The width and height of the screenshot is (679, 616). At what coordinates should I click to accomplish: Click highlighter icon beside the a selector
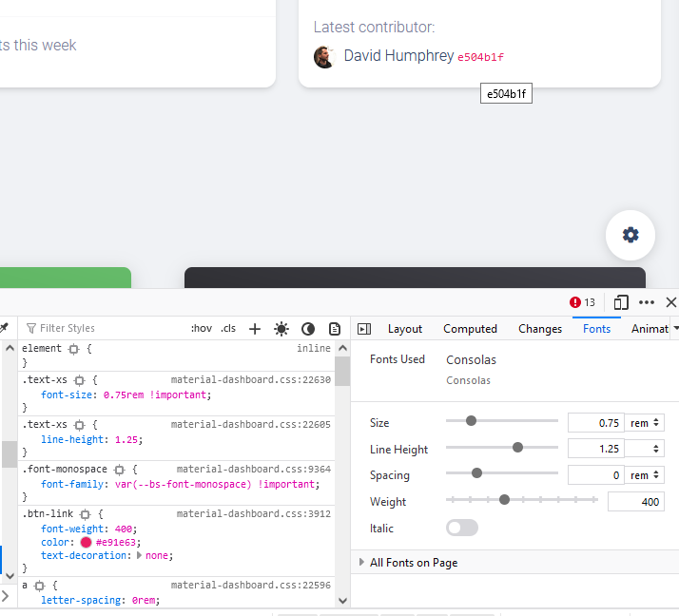(39, 587)
